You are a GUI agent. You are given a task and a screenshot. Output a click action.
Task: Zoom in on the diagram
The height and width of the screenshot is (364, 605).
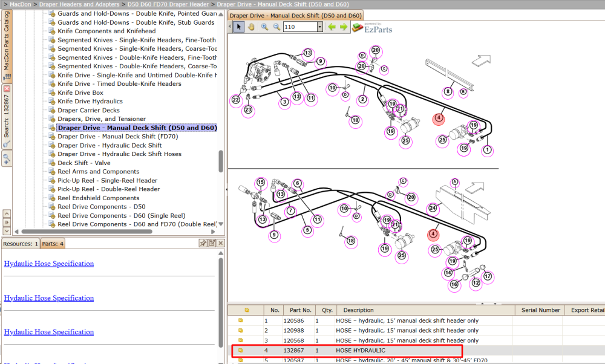tap(265, 27)
